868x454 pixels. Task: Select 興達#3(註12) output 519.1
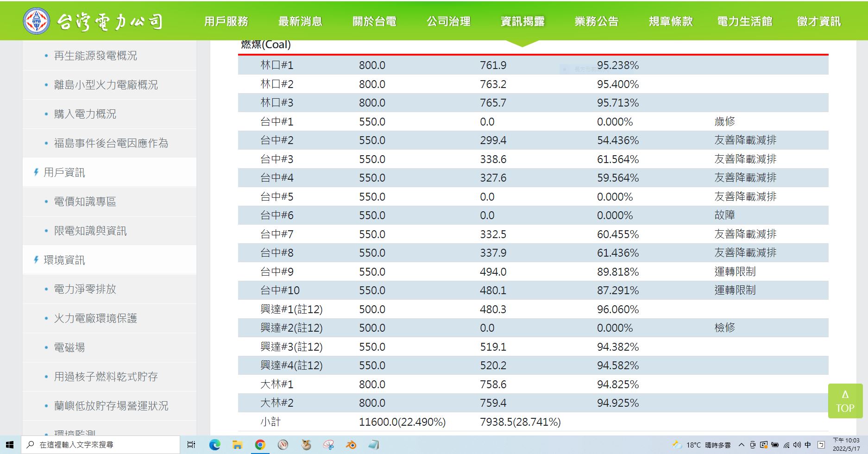click(493, 347)
